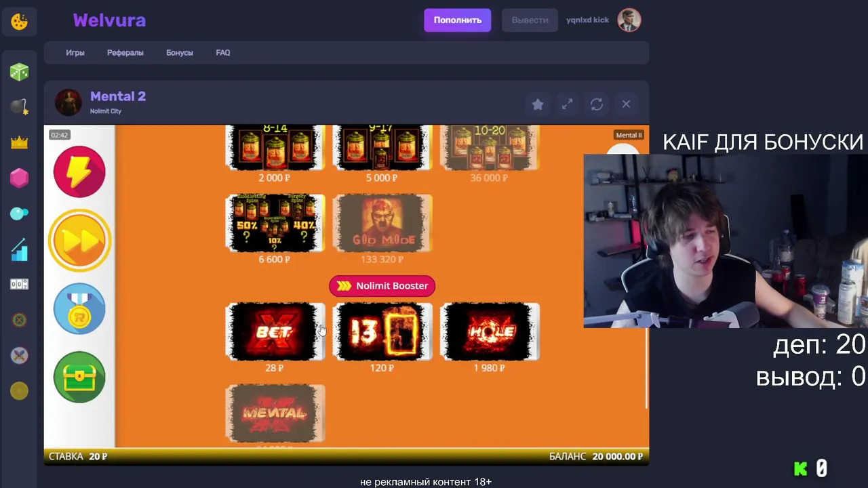
Task: Click the 6 600 ₽ price text
Action: pos(274,260)
